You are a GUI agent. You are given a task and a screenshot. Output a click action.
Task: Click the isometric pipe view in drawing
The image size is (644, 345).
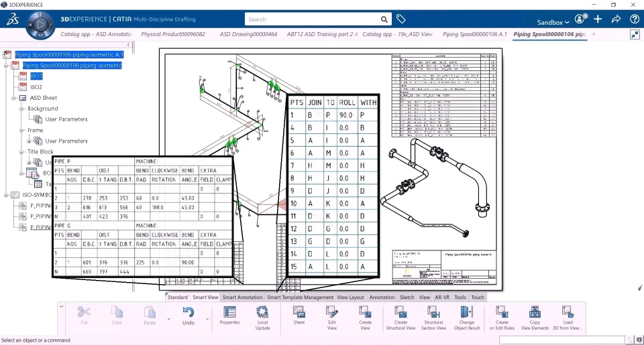coord(436,187)
